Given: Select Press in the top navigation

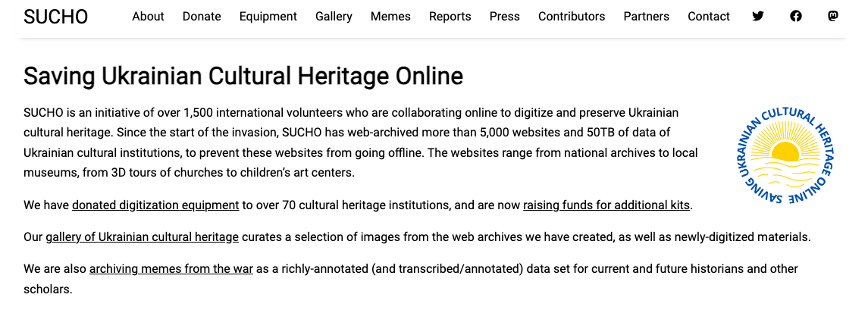Looking at the screenshot, I should point(505,17).
